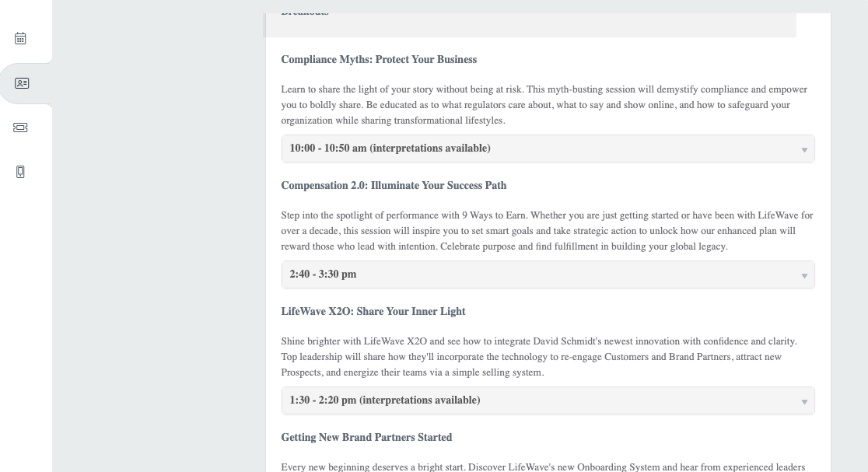Click the LifeWave X2O: Share Your Inner Light heading
The height and width of the screenshot is (472, 868).
click(373, 312)
